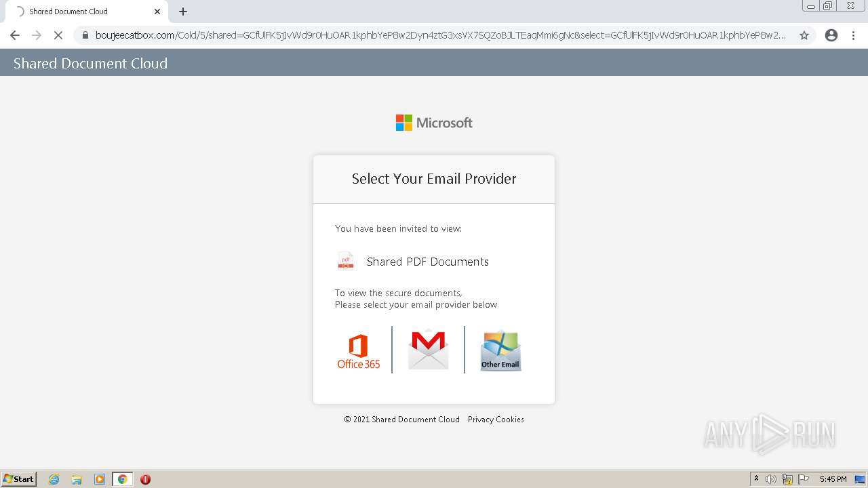Go forward to next page
Screen dimensions: 868x488
[37, 35]
